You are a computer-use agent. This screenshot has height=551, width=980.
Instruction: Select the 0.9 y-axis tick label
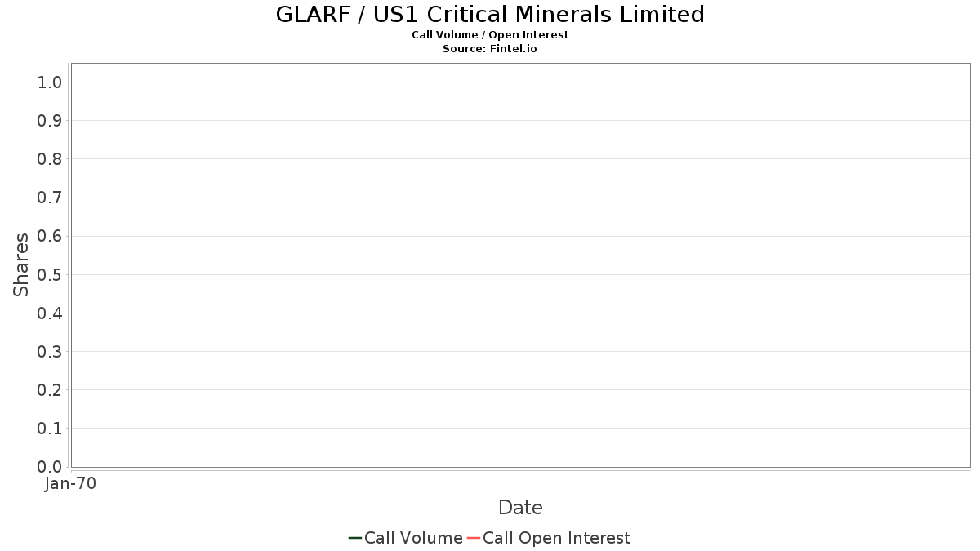(50, 121)
